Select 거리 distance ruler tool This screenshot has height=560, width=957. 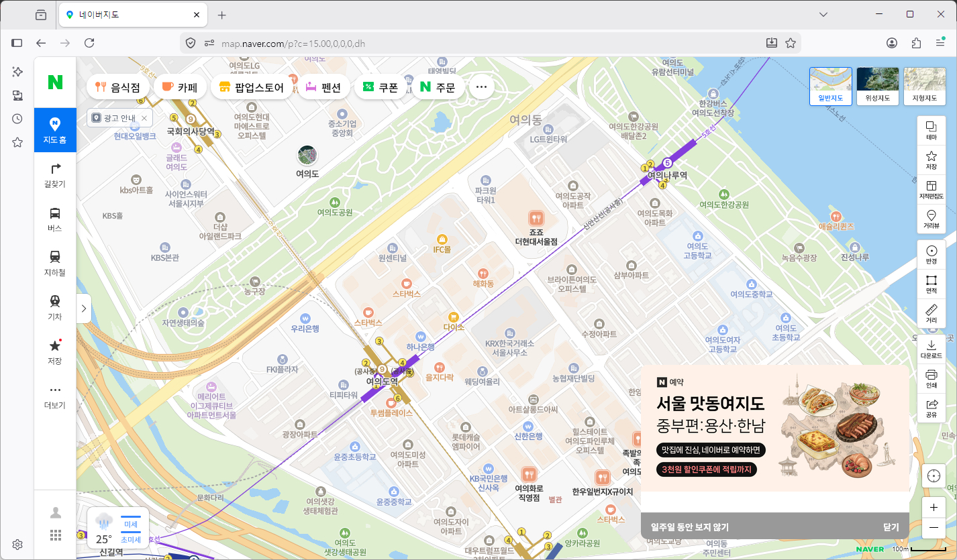click(931, 314)
